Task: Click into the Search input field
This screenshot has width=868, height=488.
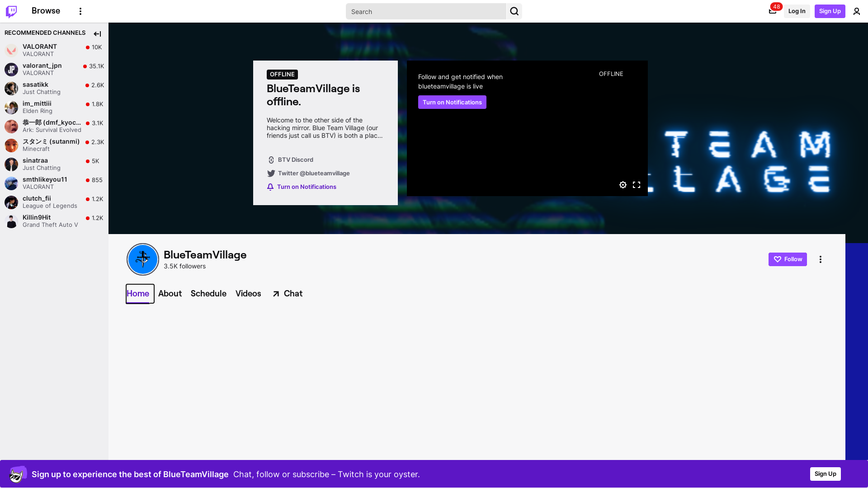Action: pos(425,11)
